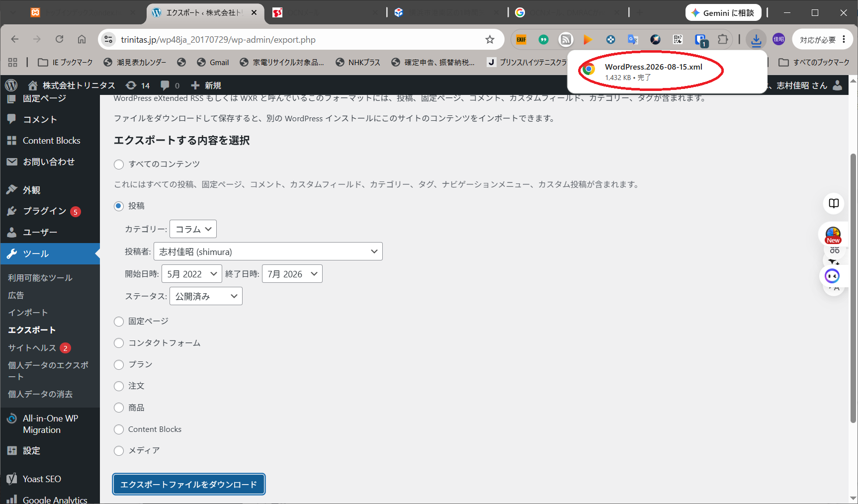Open the NHKプラス bookmark

(x=358, y=62)
